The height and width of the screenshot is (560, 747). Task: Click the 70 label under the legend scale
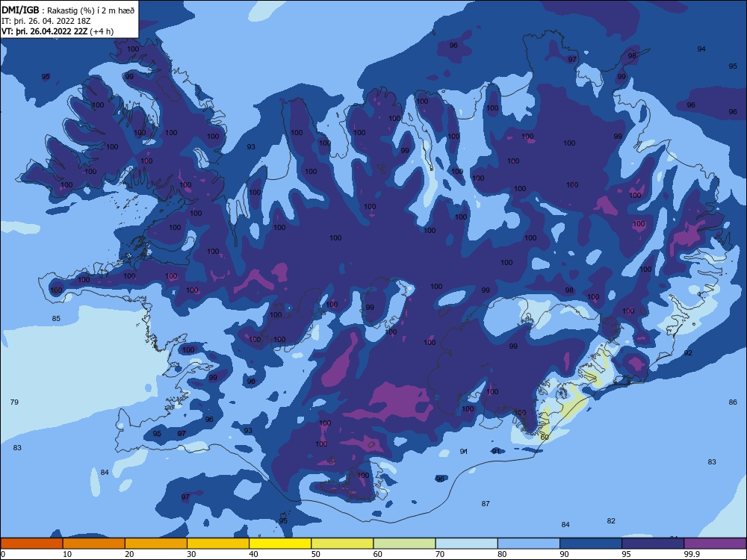coord(440,554)
